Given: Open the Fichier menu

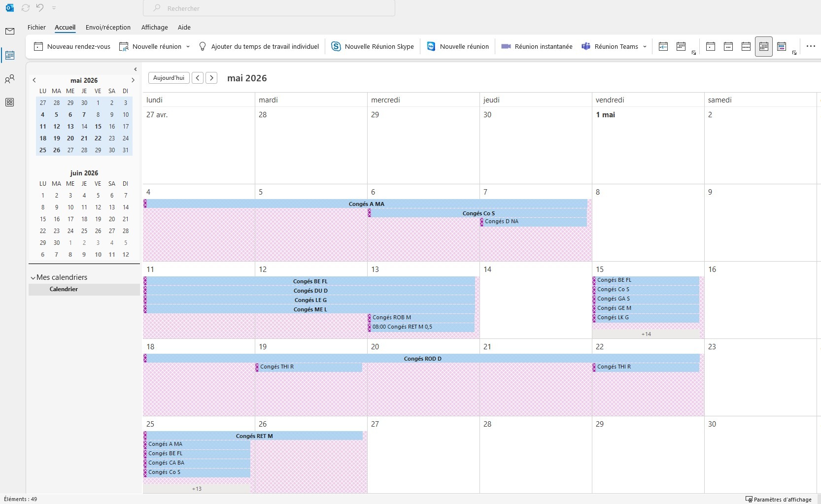Looking at the screenshot, I should click(36, 27).
